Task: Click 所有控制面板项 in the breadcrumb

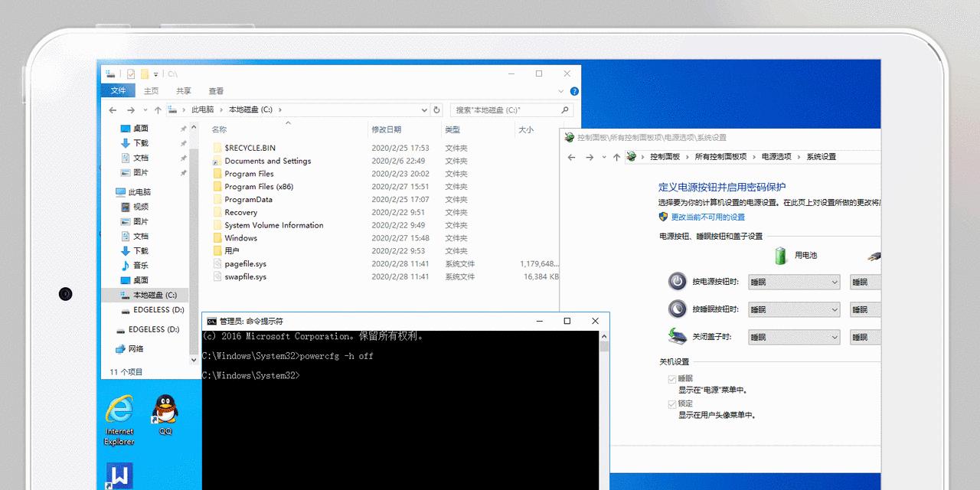Action: click(x=720, y=157)
